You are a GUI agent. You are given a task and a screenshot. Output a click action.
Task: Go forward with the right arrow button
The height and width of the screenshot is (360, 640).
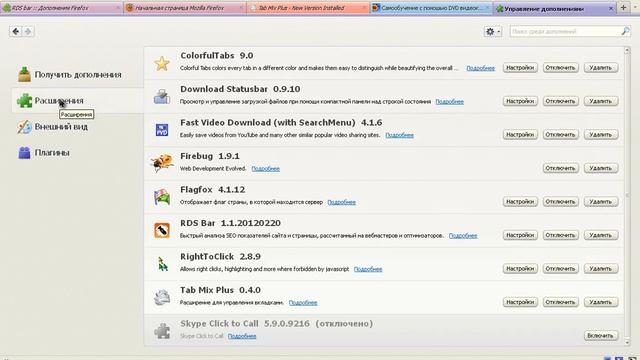(27, 31)
